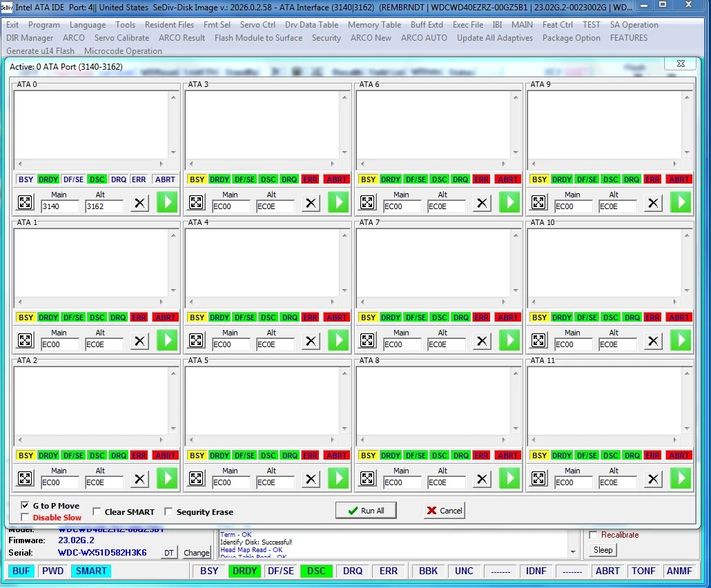This screenshot has height=588, width=711.
Task: Expand the ATA 6 panel with expand icon
Action: point(367,202)
